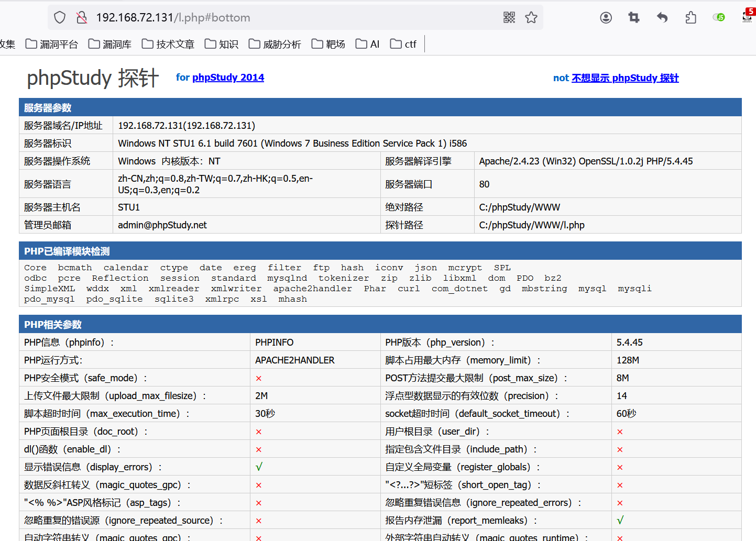Open the 威胁分析 bookmark folder
Viewport: 756px width, 541px height.
click(x=275, y=44)
